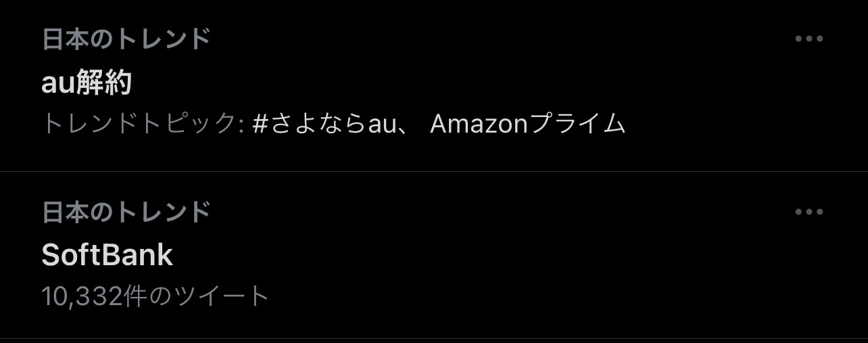This screenshot has height=343, width=868.
Task: Click the hashtag starting with #さよなら
Action: tap(323, 124)
